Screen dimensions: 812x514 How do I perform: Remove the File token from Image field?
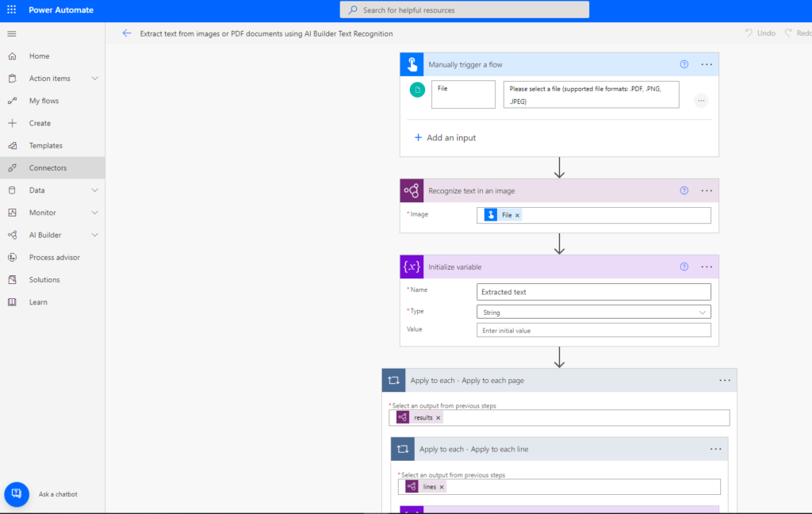[517, 215]
